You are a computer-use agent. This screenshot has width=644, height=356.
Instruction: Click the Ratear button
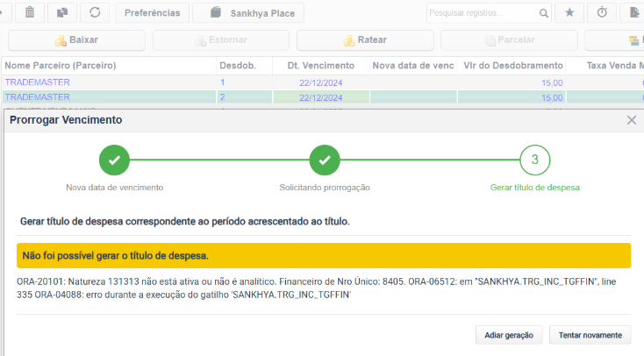click(x=365, y=40)
